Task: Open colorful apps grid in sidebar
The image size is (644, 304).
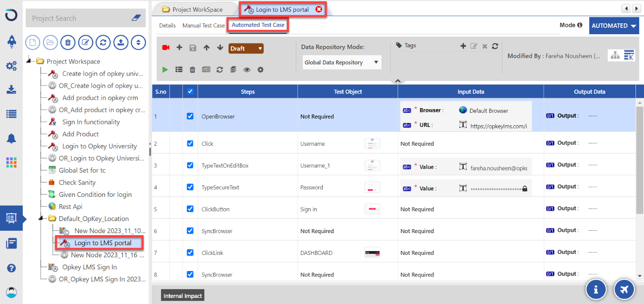Action: (x=11, y=163)
